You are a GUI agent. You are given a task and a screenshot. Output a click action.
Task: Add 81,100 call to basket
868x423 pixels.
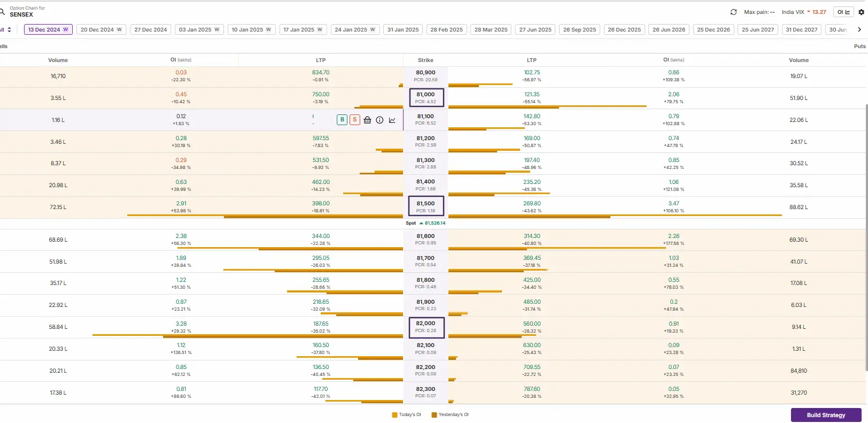click(367, 120)
